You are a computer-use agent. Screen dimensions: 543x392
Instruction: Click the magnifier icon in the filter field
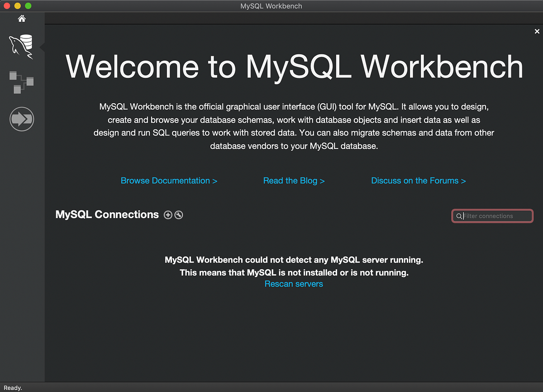[459, 216]
